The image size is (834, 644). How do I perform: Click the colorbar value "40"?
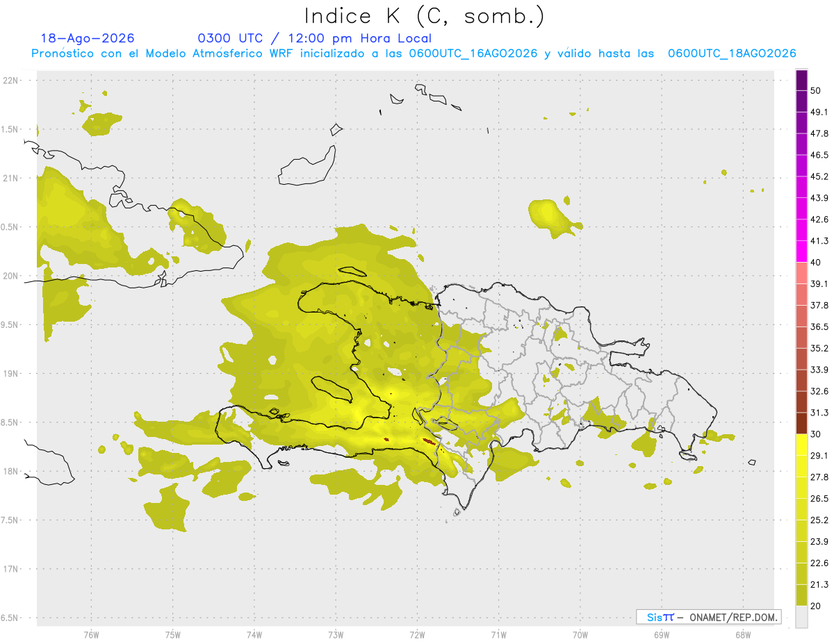click(x=816, y=263)
